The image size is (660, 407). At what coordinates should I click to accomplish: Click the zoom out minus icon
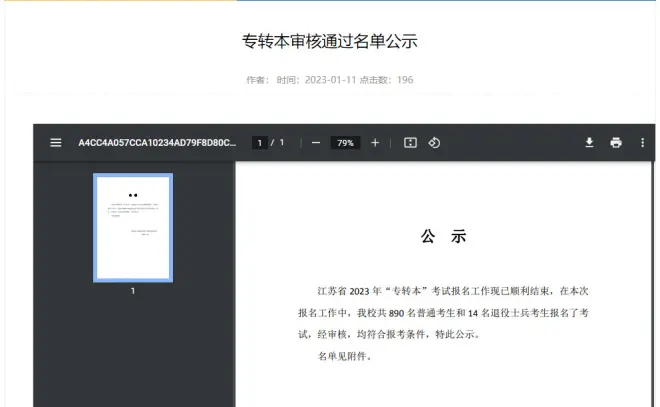pyautogui.click(x=316, y=143)
